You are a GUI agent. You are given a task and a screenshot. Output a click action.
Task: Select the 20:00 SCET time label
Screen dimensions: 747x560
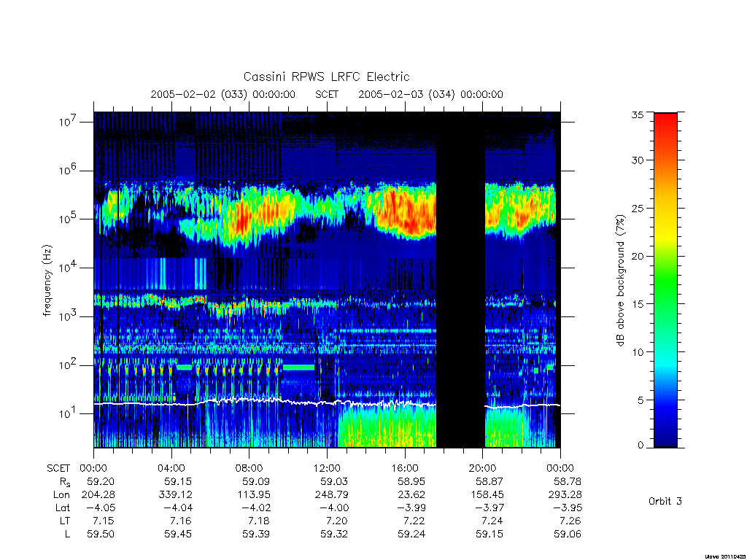coord(483,468)
